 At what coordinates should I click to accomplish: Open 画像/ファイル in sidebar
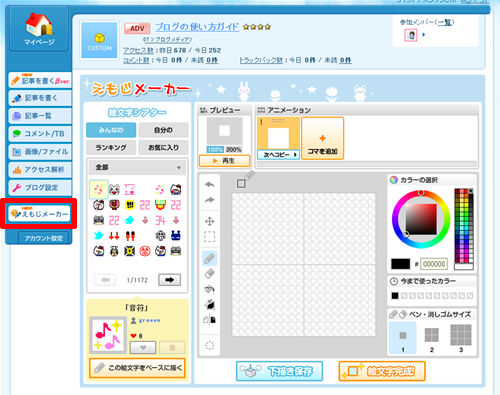click(x=40, y=152)
